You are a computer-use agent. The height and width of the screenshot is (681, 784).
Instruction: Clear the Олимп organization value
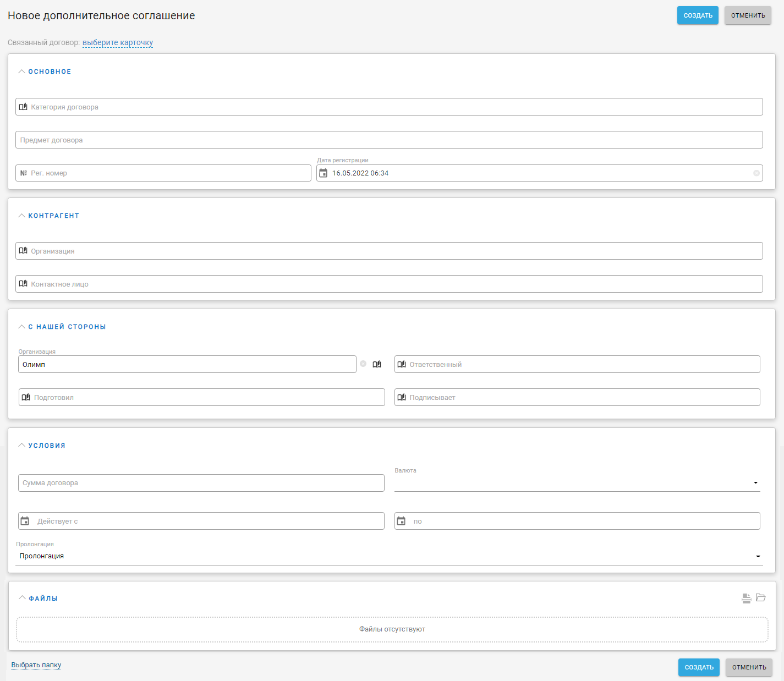[363, 364]
